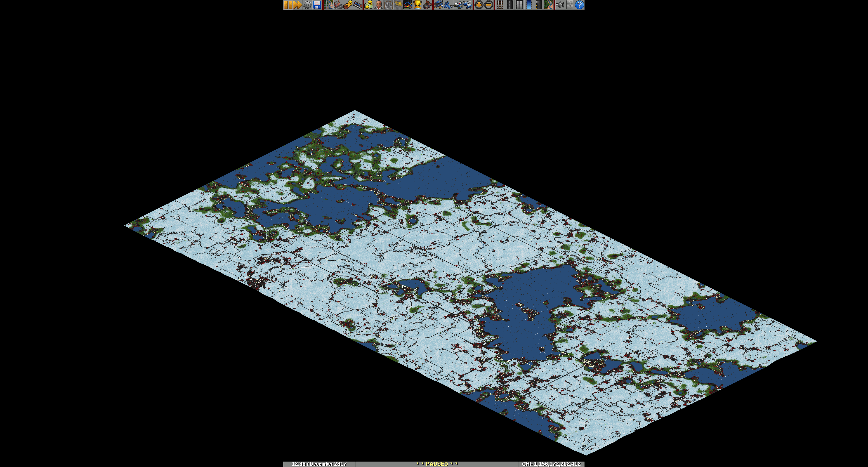Viewport: 868px width, 467px height.
Task: Show the company league table trophy
Action: click(418, 5)
